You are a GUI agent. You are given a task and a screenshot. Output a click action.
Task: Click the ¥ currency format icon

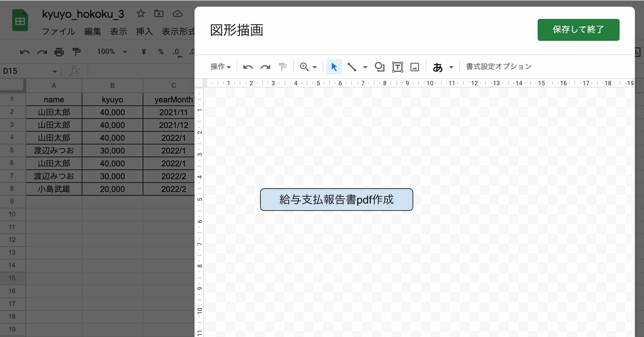[x=144, y=52]
